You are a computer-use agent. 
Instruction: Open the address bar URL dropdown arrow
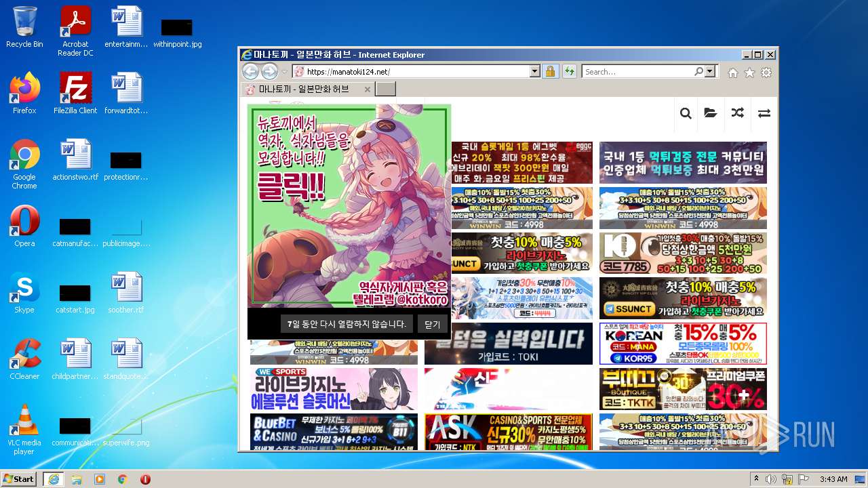pyautogui.click(x=534, y=71)
